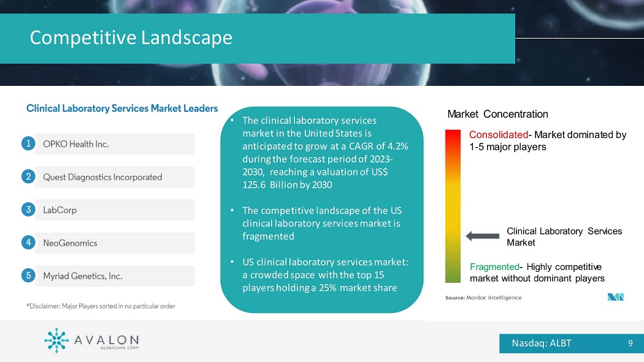The width and height of the screenshot is (644, 362).
Task: Click the Clinical Laboratory Services Market Leaders heading
Action: 122,109
